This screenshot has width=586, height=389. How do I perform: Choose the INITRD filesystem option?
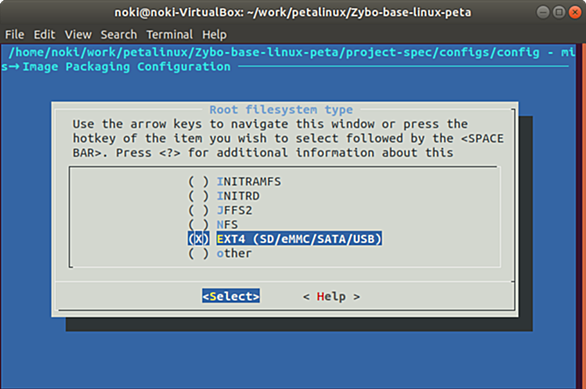[x=223, y=196]
